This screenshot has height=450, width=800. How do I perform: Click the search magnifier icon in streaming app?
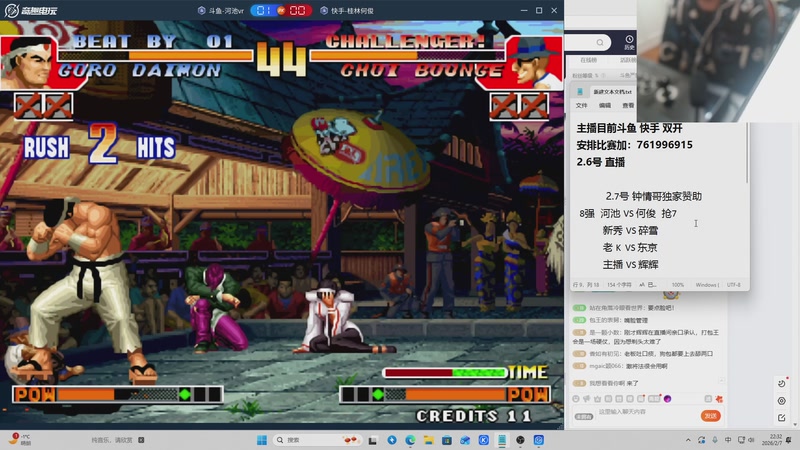(x=599, y=42)
